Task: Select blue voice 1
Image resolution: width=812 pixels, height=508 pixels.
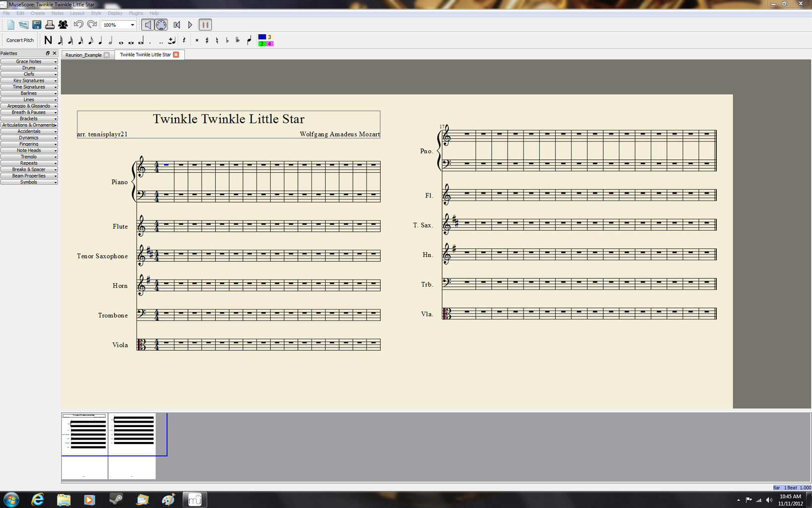Action: point(262,37)
